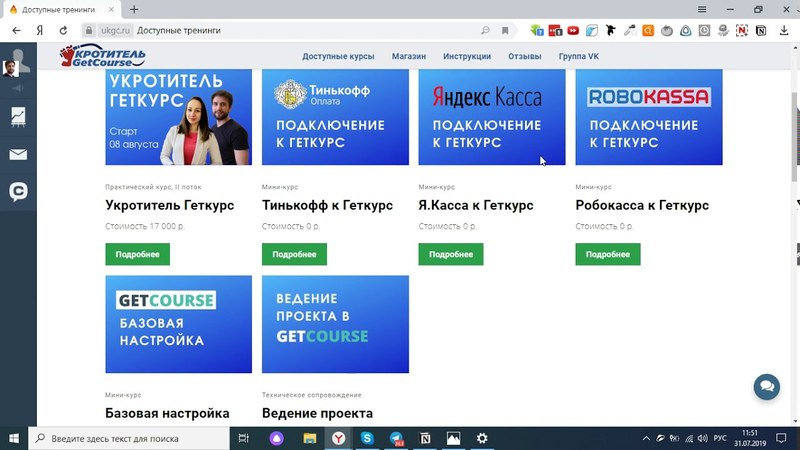Click the page vertical scrollbar thumb
800x450 pixels.
pyautogui.click(x=795, y=137)
